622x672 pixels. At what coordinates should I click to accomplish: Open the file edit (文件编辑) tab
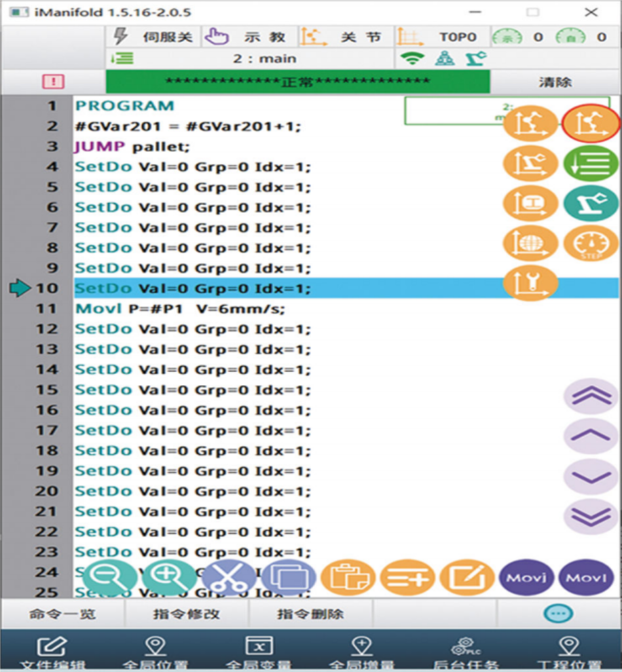pyautogui.click(x=52, y=653)
